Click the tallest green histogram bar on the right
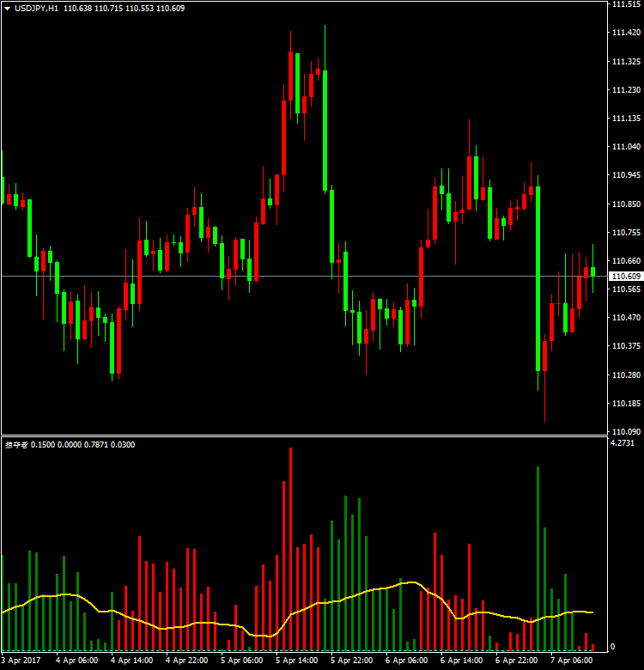Screen dimensions: 644x670 [538, 558]
